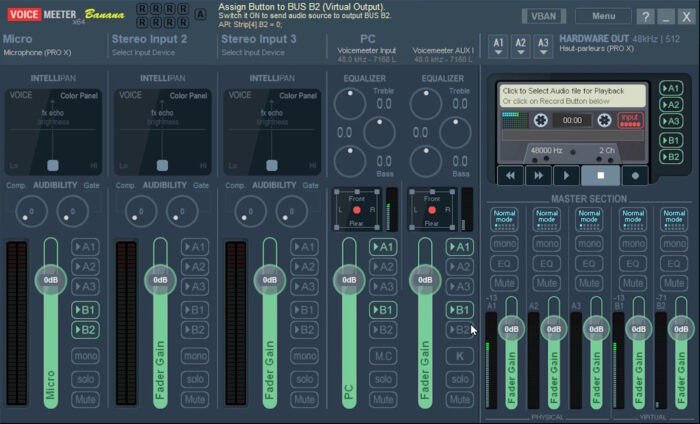The height and width of the screenshot is (424, 700).
Task: Toggle M.C on the PC strip
Action: [383, 356]
